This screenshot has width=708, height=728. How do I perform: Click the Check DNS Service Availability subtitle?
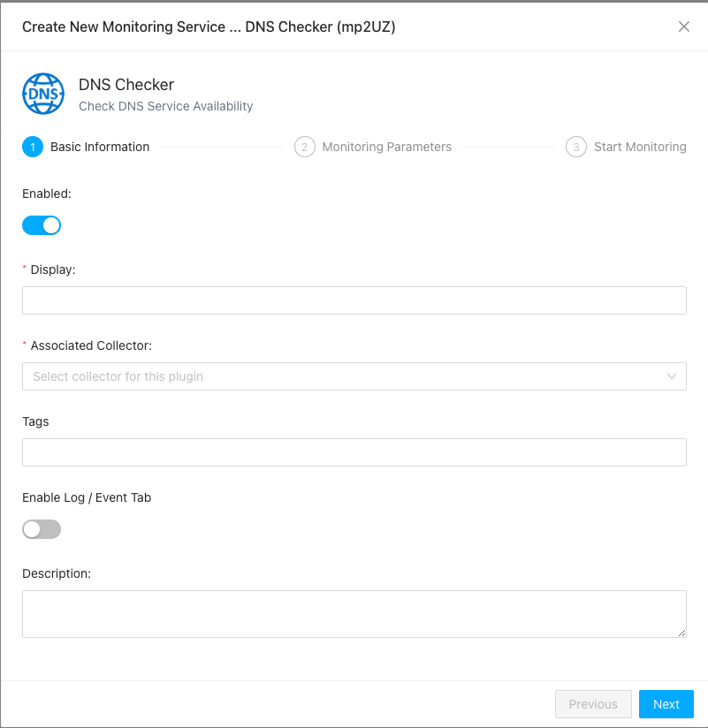click(x=166, y=106)
